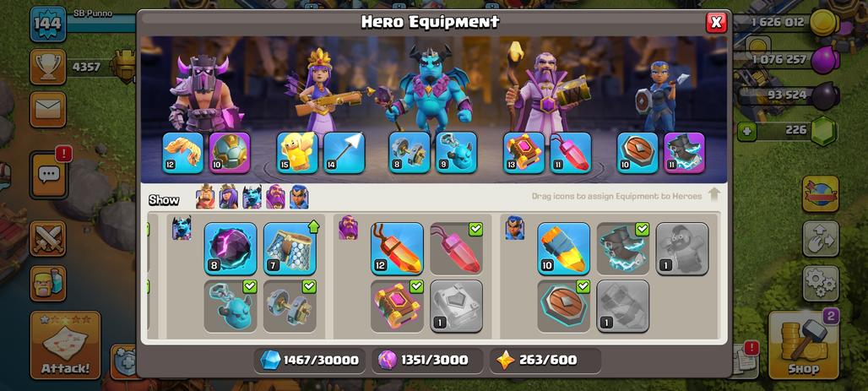Open the settings gear icon
The width and height of the screenshot is (868, 391).
(821, 284)
